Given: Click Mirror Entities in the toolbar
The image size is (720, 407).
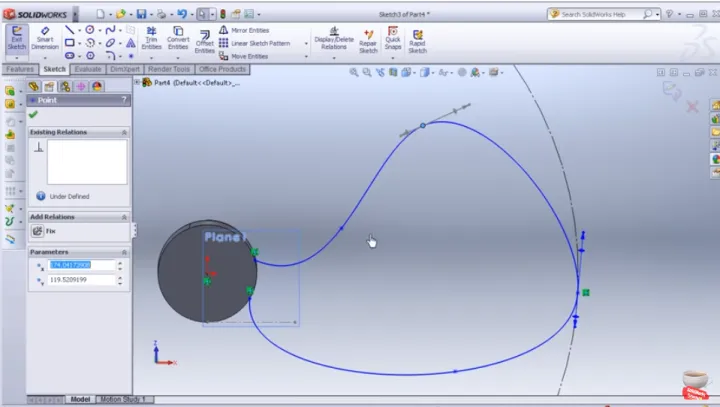Looking at the screenshot, I should 251,31.
